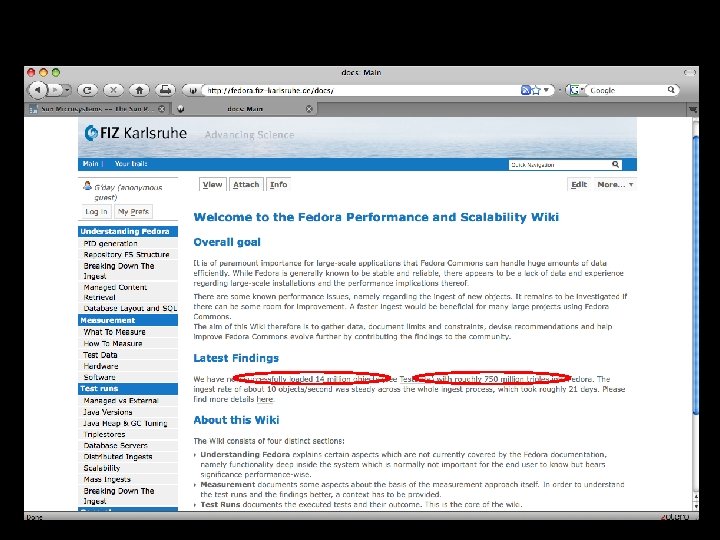Select the Attach tab
This screenshot has height=540, width=720.
[246, 185]
